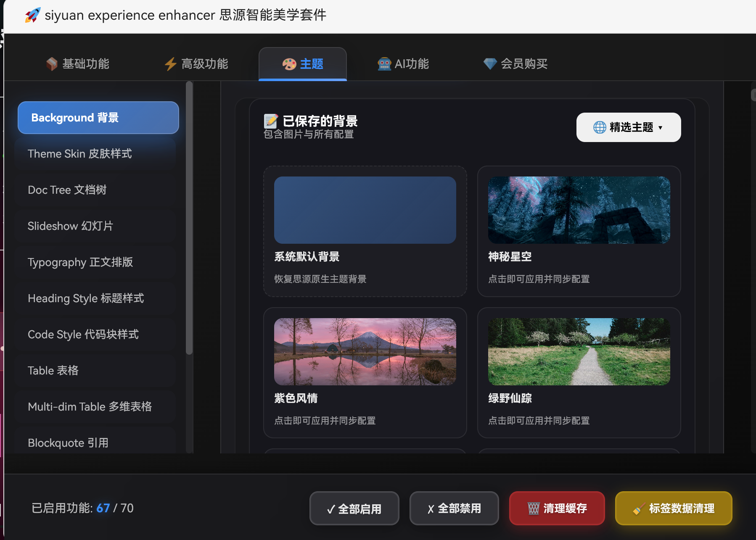Select the 系统默认背景 blue swatch

(x=365, y=210)
